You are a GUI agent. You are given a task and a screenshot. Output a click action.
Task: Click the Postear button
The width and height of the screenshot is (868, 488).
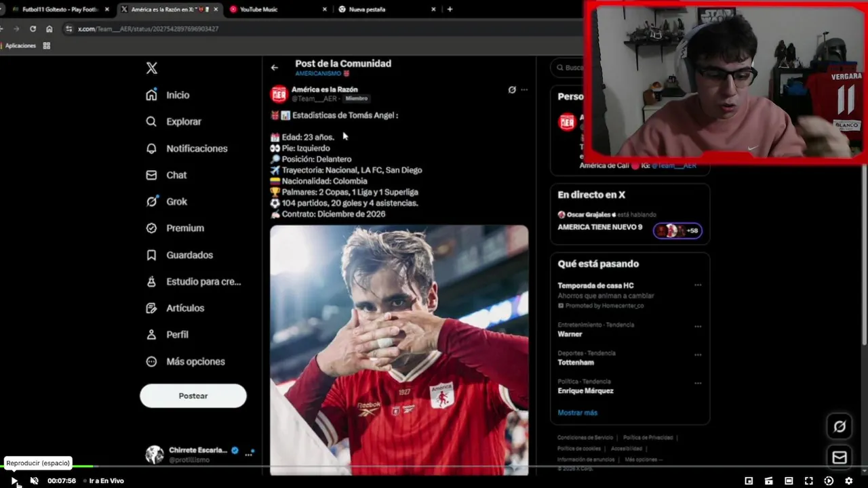[193, 396]
